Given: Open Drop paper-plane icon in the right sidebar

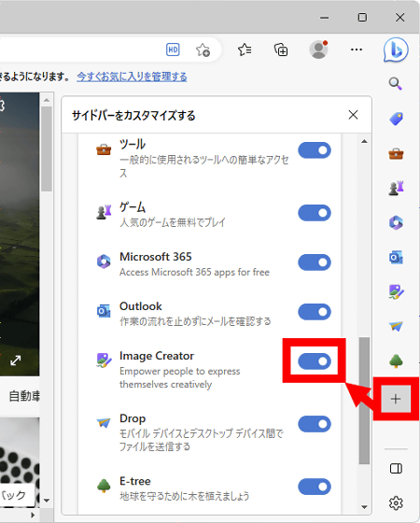Looking at the screenshot, I should tap(396, 326).
